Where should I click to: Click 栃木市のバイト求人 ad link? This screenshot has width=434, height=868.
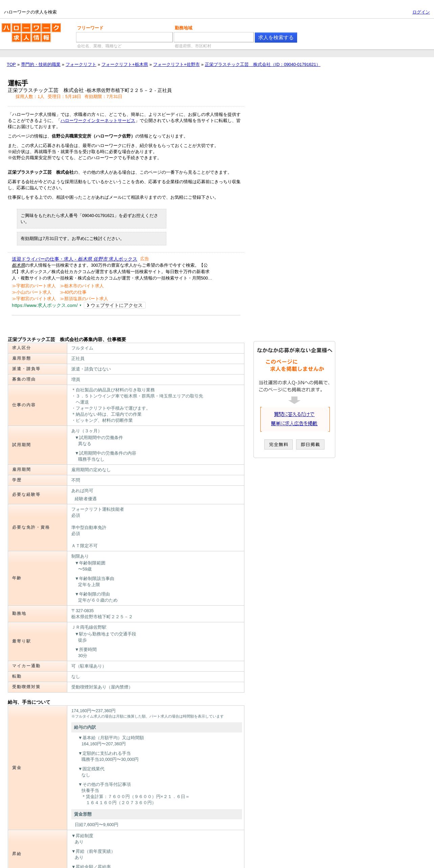click(82, 286)
